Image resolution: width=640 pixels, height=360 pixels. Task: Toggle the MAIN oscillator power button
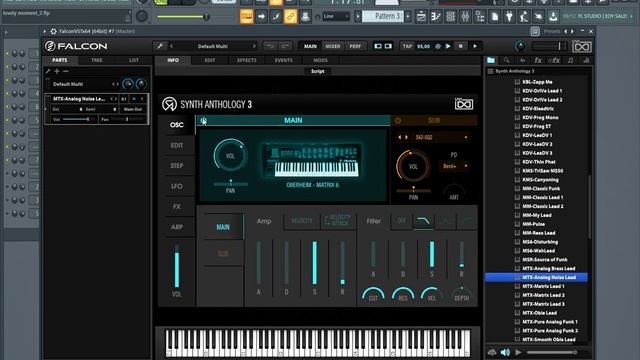click(x=203, y=120)
